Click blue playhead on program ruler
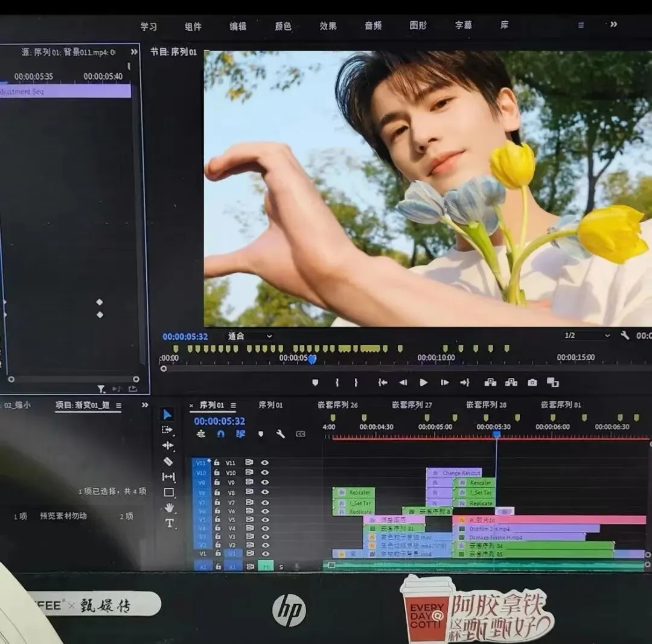 312,359
